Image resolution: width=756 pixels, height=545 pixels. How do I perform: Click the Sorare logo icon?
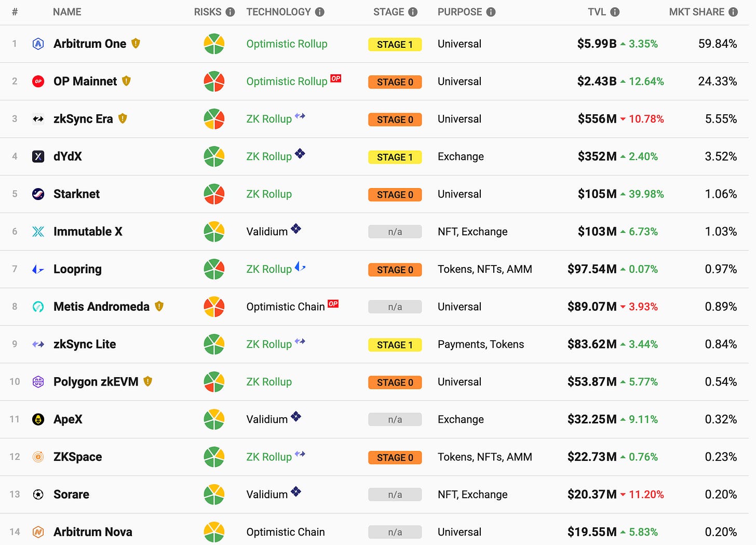coord(38,494)
